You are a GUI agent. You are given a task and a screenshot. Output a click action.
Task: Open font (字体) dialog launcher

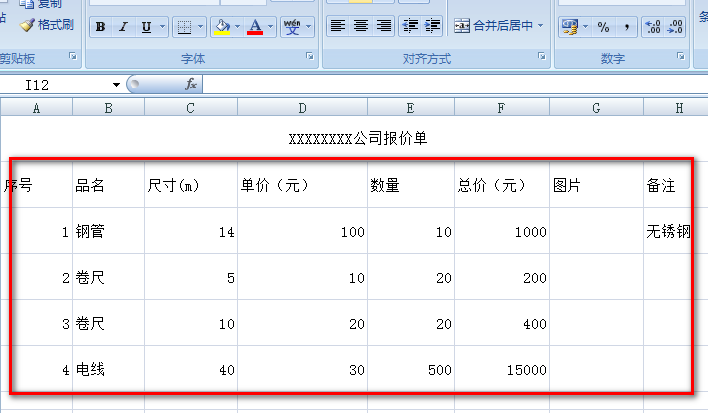[310, 56]
